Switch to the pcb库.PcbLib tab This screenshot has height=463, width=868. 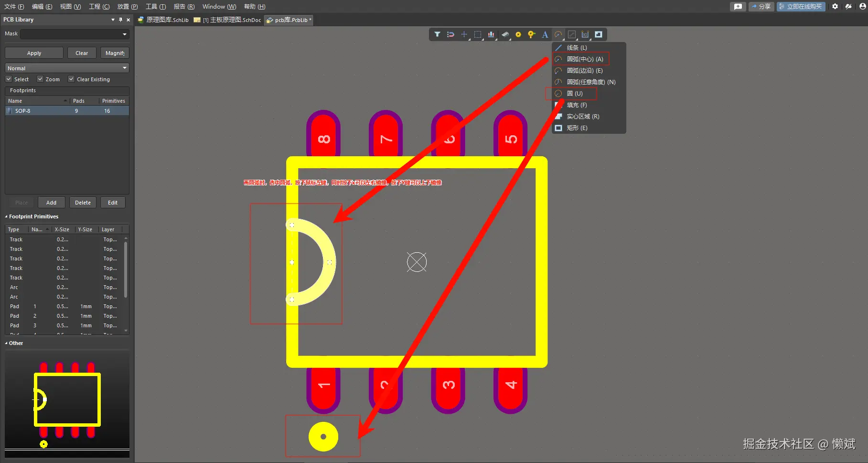point(289,20)
